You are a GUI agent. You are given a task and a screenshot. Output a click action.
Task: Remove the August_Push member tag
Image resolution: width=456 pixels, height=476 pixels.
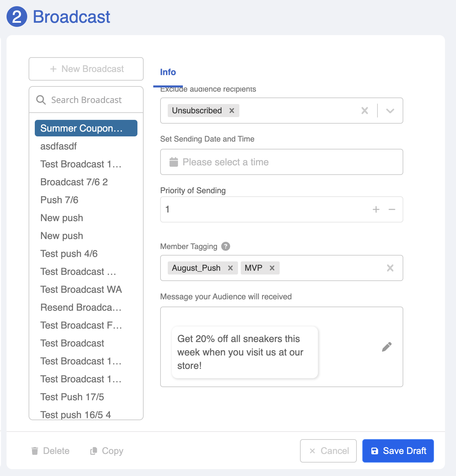pos(230,268)
